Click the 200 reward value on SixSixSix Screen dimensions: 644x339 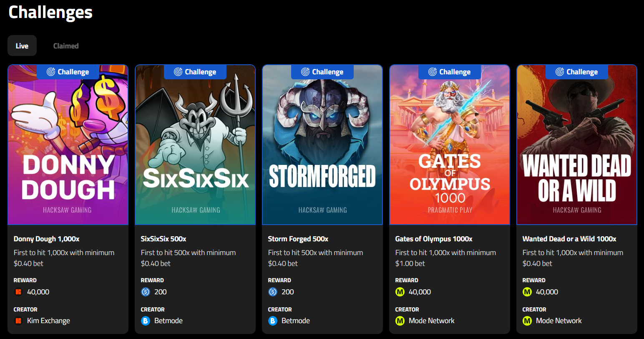161,292
